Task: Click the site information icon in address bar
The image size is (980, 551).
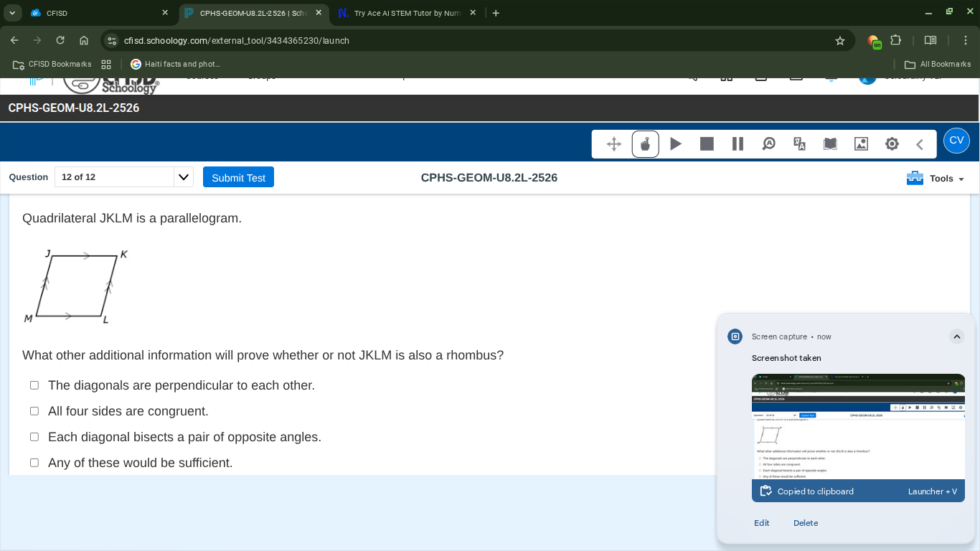Action: [112, 40]
